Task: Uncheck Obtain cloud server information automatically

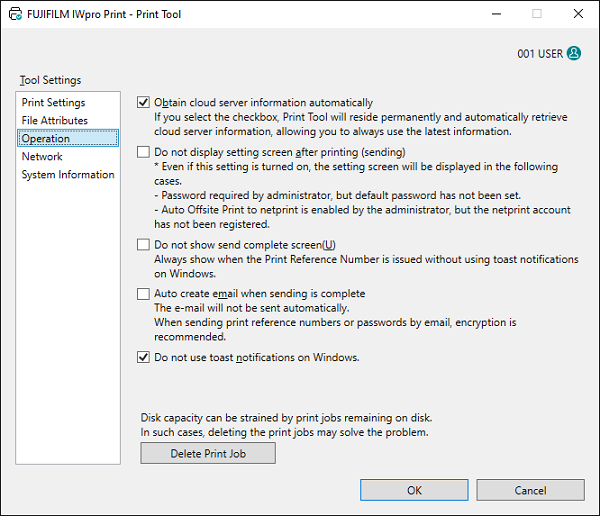Action: [x=142, y=102]
